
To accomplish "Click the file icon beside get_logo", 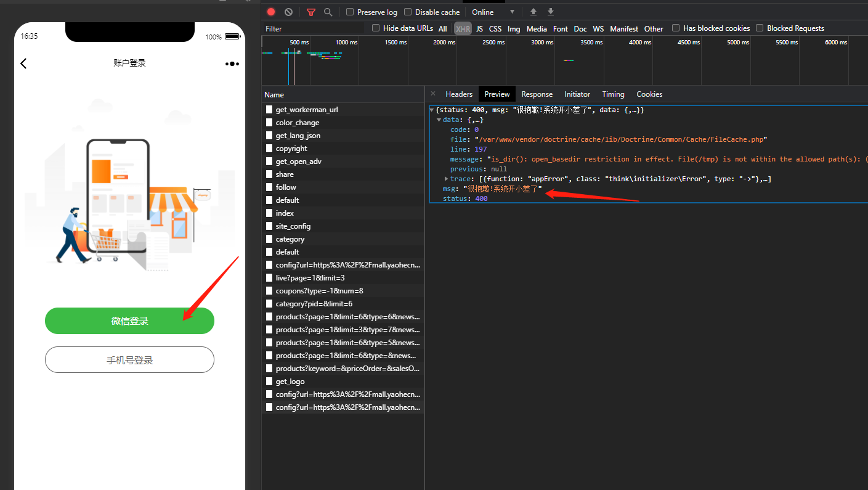I will tap(269, 381).
